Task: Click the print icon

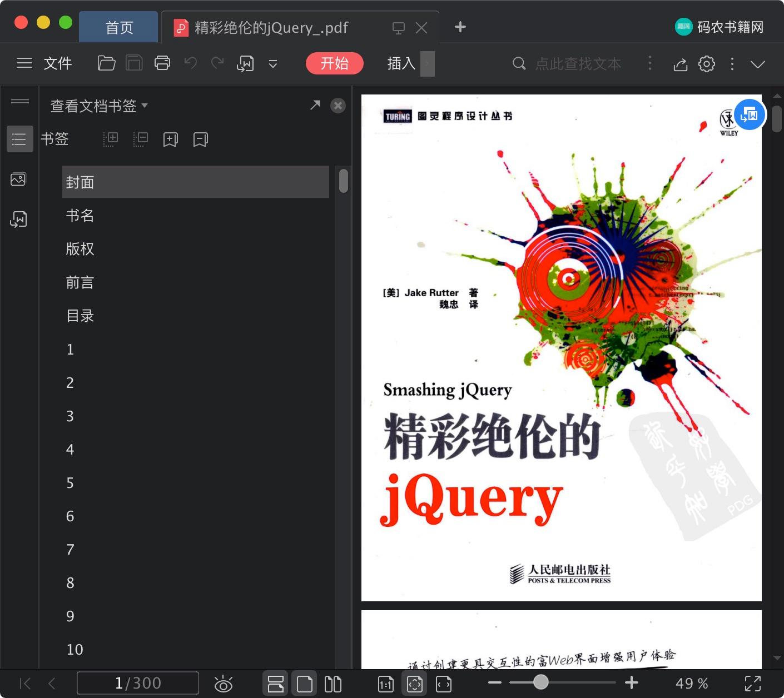Action: 162,63
